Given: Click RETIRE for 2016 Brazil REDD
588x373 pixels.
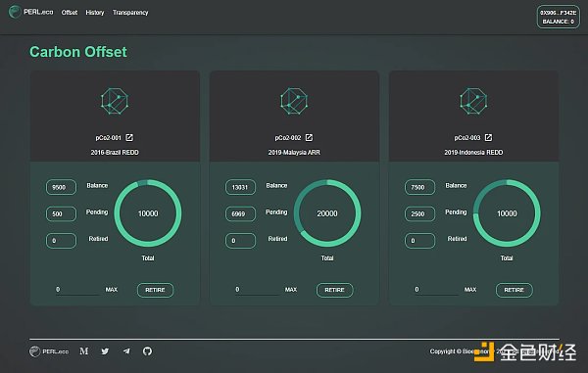Looking at the screenshot, I should tap(155, 290).
